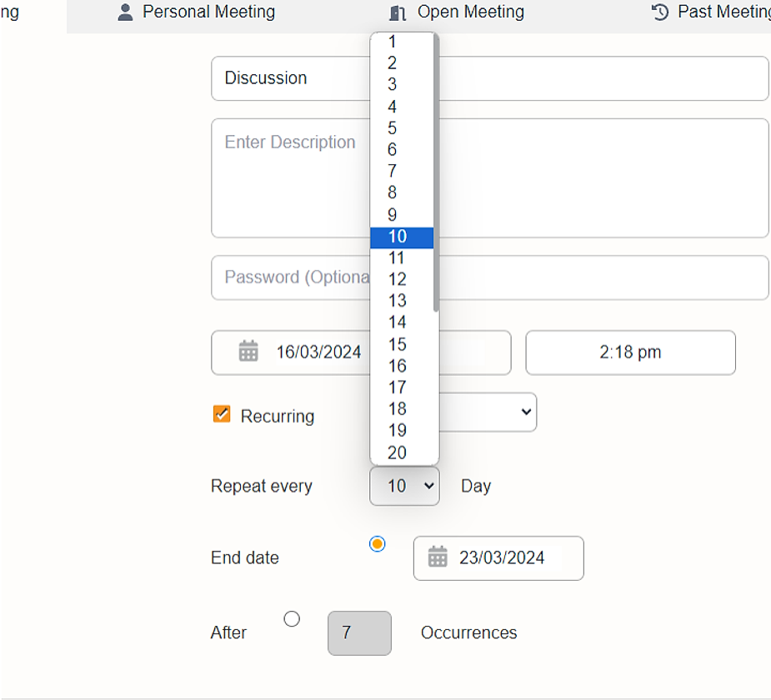Open the Past Meeting tab
The width and height of the screenshot is (771, 700).
711,12
